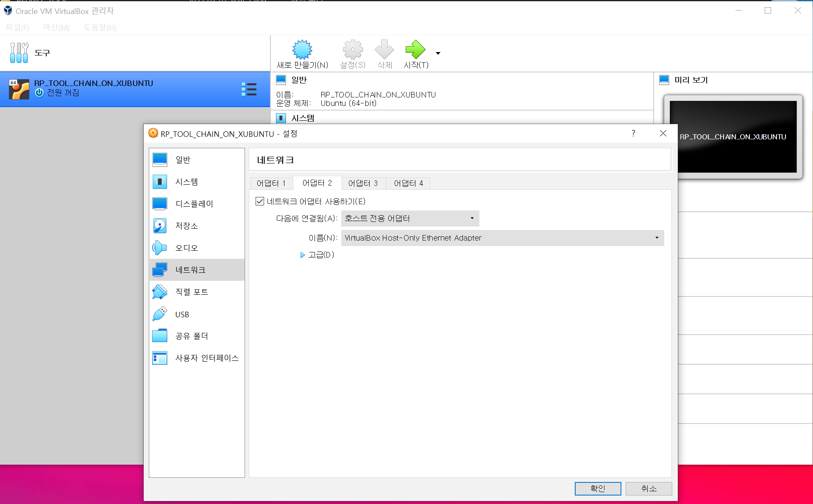This screenshot has width=813, height=504.
Task: Click the 삭제 toolbar icon
Action: coord(384,50)
